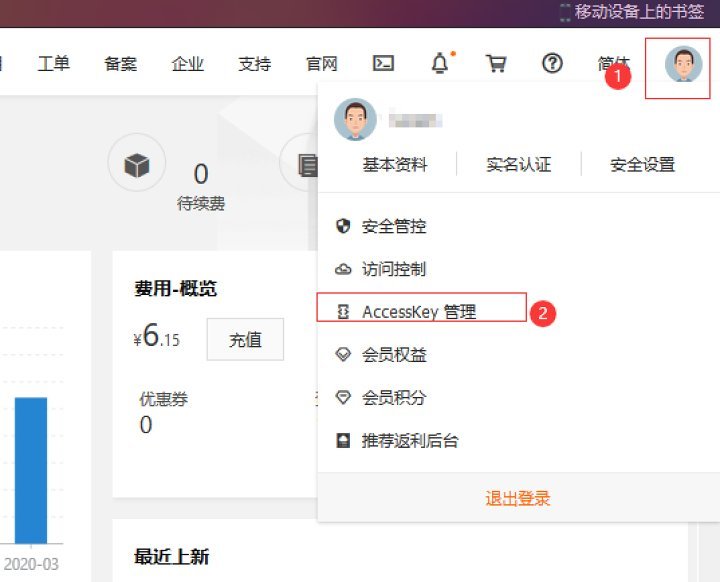Open the notifications bell
The height and width of the screenshot is (582, 720).
click(440, 63)
